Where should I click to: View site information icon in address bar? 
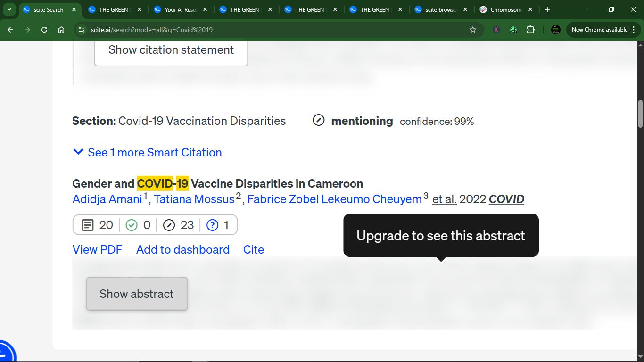click(x=82, y=30)
